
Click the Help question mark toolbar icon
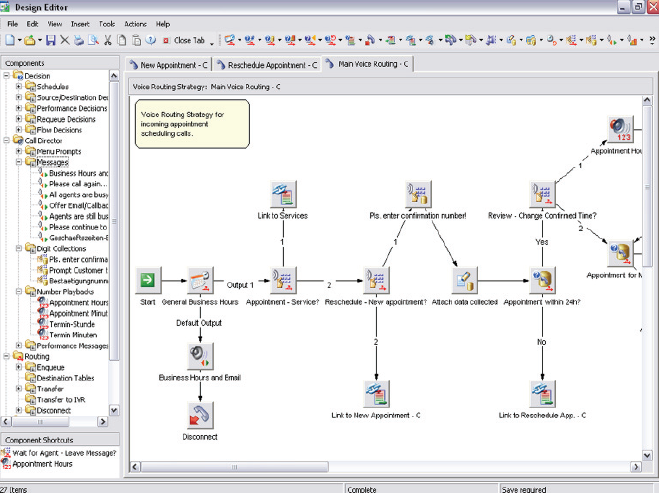click(150, 41)
